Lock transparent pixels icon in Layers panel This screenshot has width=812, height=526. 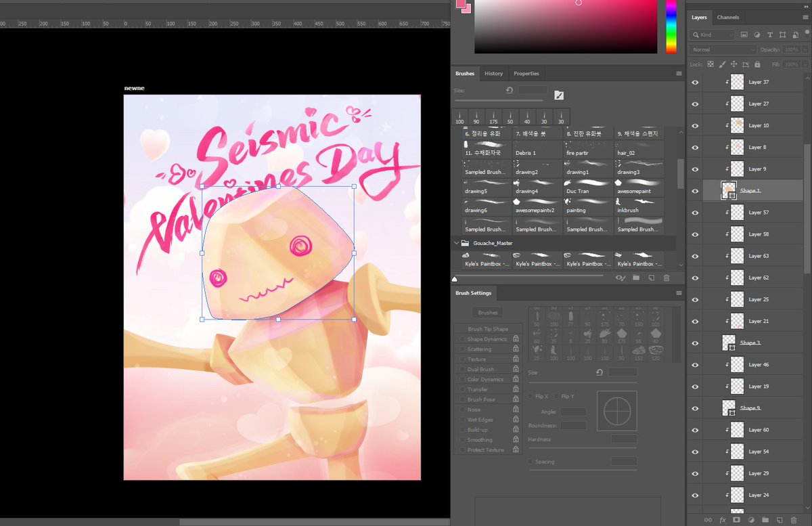tap(710, 64)
